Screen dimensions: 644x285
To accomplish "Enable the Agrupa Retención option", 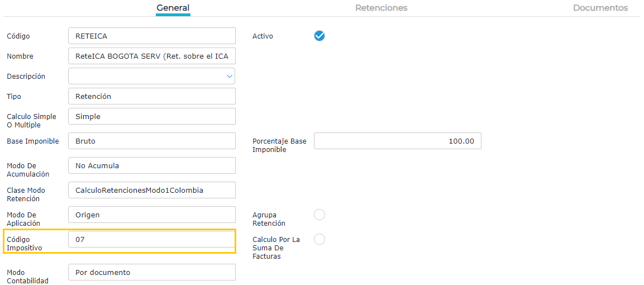I will [319, 215].
